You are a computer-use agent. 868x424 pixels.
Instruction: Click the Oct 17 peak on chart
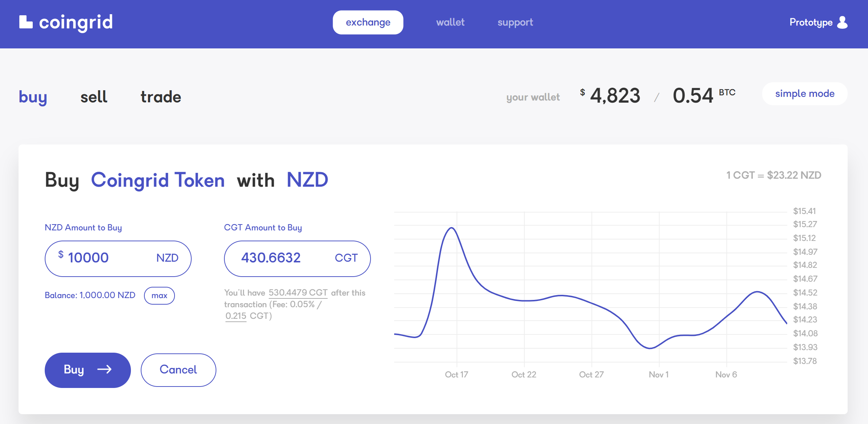coord(452,228)
